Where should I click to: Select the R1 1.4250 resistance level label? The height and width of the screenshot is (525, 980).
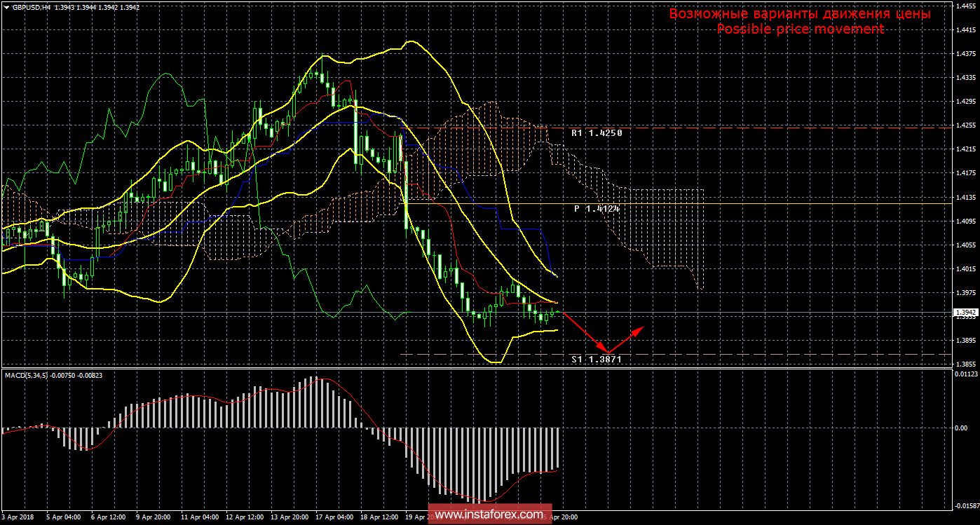(597, 132)
